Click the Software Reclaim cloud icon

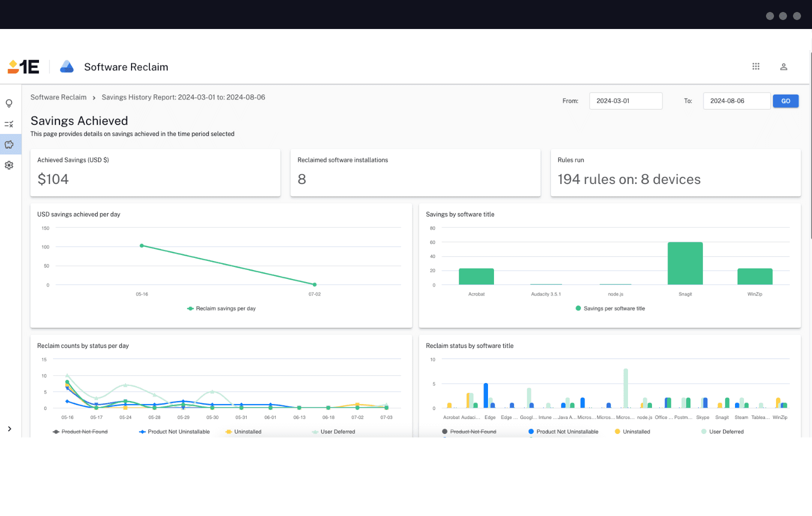(67, 66)
